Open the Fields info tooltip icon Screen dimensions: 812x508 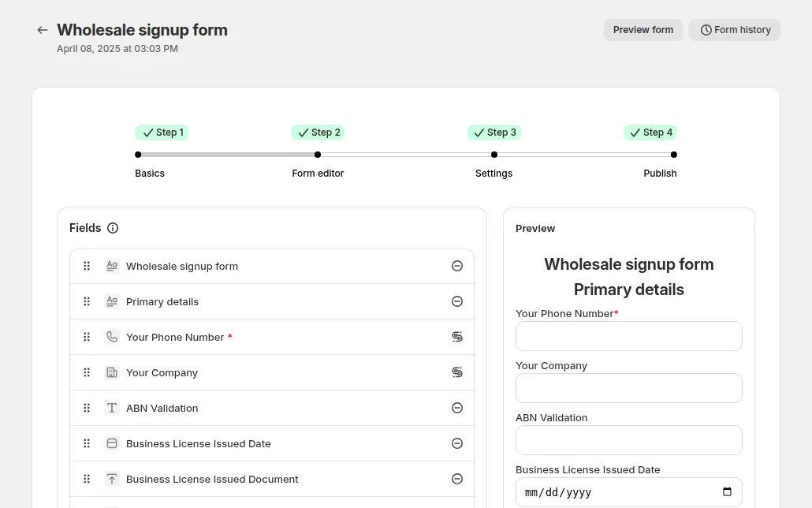pos(113,228)
